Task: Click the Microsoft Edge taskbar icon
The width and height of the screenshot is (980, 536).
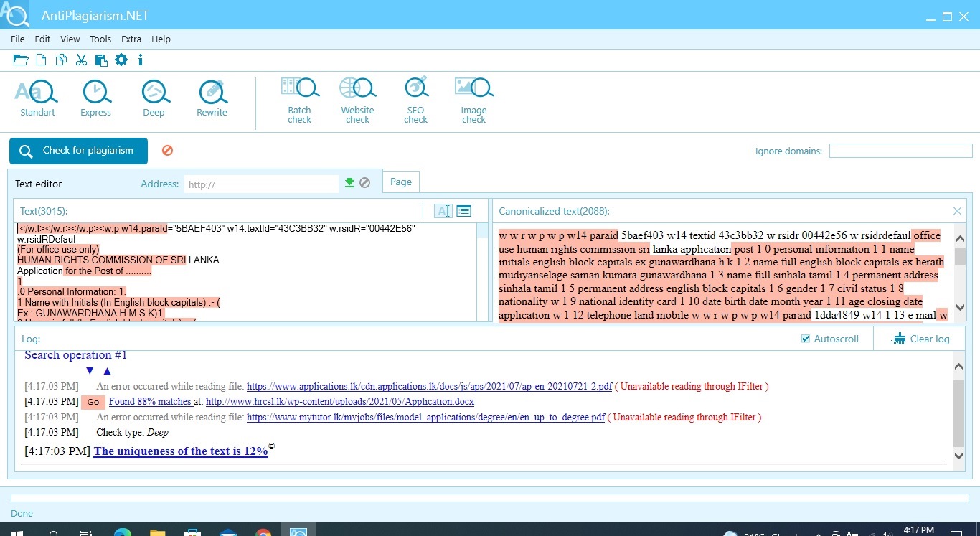Action: point(123,533)
